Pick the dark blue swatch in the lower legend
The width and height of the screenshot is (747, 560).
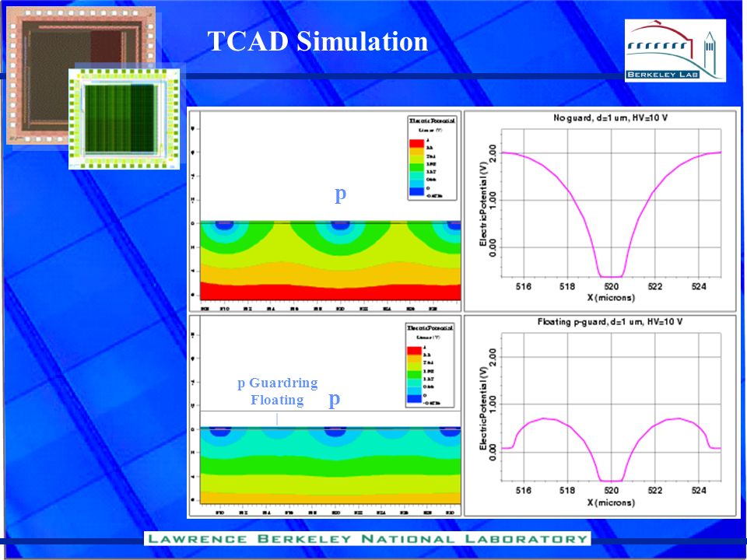click(415, 399)
